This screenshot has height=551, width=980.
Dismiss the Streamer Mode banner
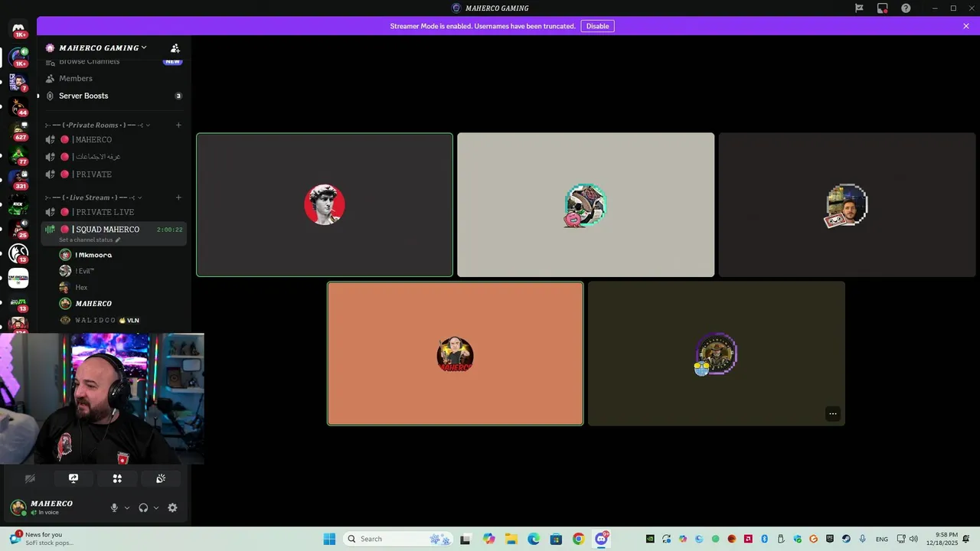click(966, 26)
